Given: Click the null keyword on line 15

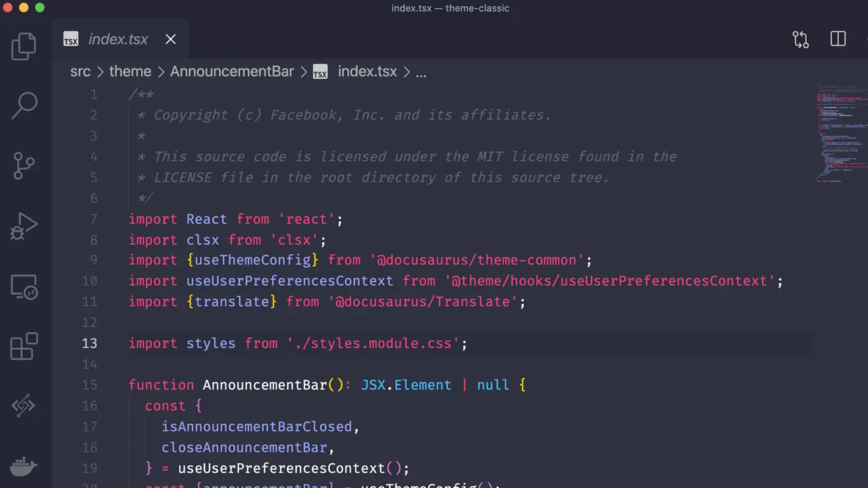Looking at the screenshot, I should click(493, 385).
